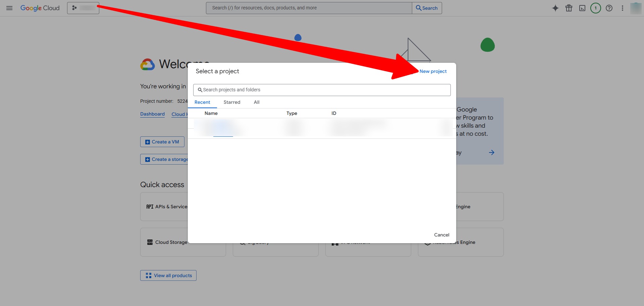Switch to the Starred tab
644x306 pixels.
point(232,102)
